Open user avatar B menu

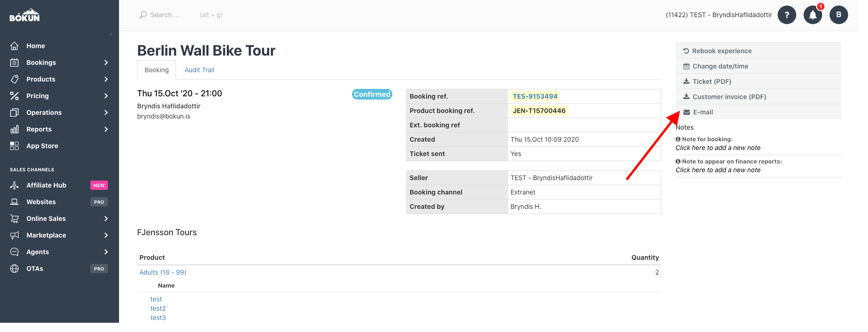click(x=839, y=15)
